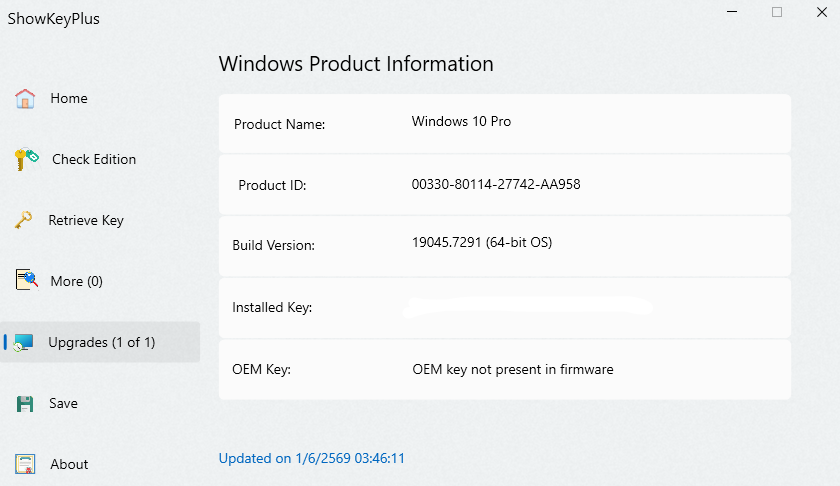Click the Home house icon
The image size is (840, 486).
25,99
